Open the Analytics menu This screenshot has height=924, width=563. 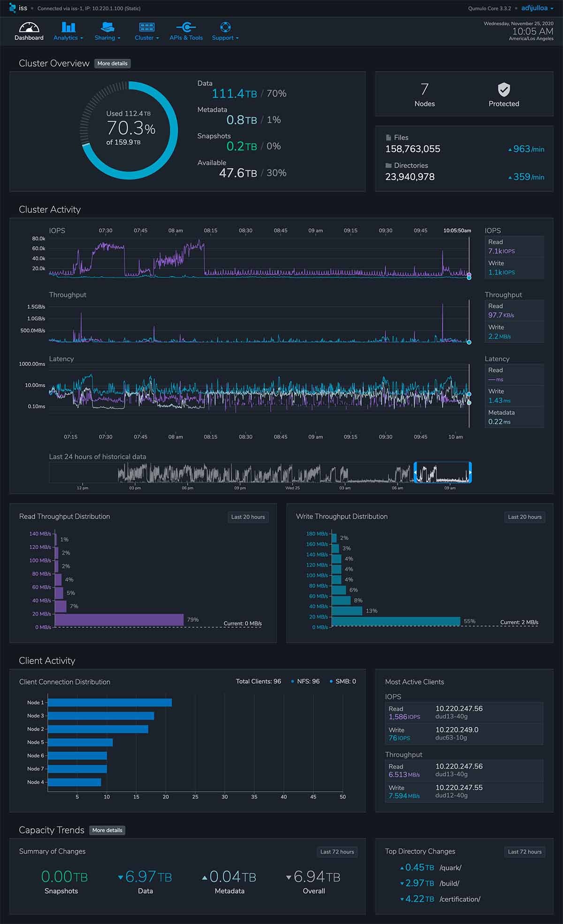pyautogui.click(x=68, y=38)
